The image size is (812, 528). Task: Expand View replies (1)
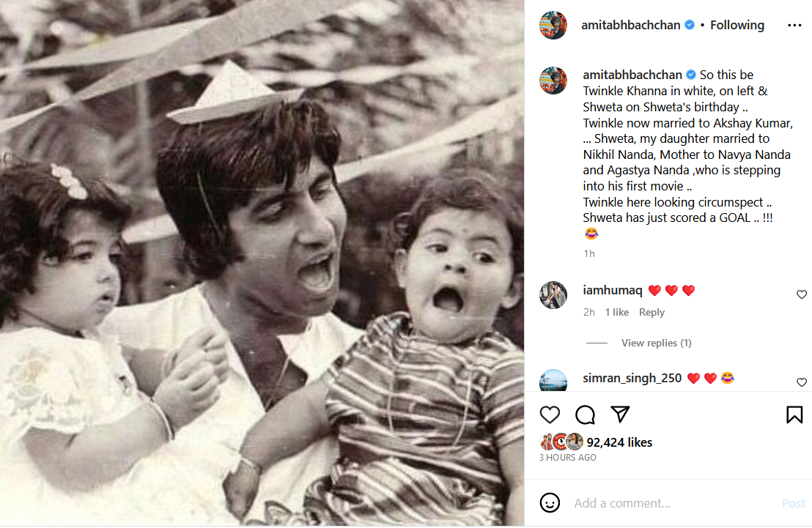(656, 343)
